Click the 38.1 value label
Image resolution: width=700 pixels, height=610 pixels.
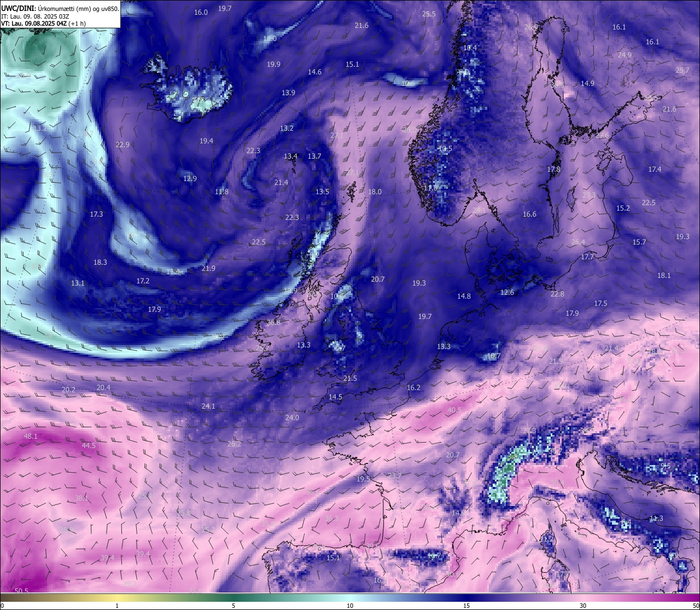click(81, 498)
